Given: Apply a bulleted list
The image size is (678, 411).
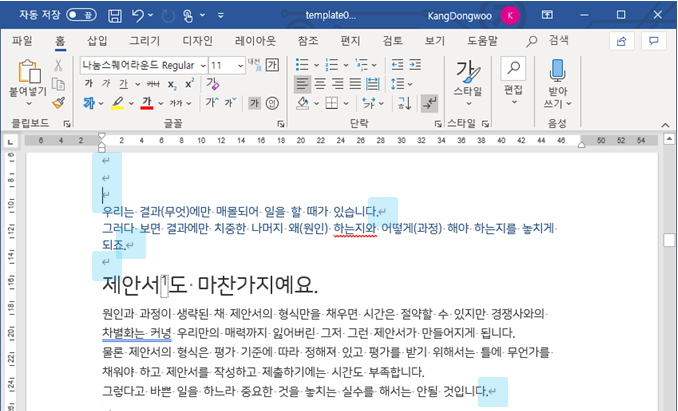Looking at the screenshot, I should (x=302, y=65).
